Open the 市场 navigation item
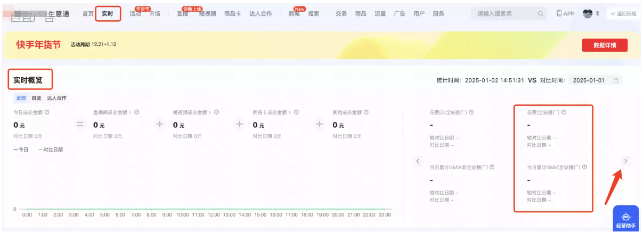 coord(154,14)
